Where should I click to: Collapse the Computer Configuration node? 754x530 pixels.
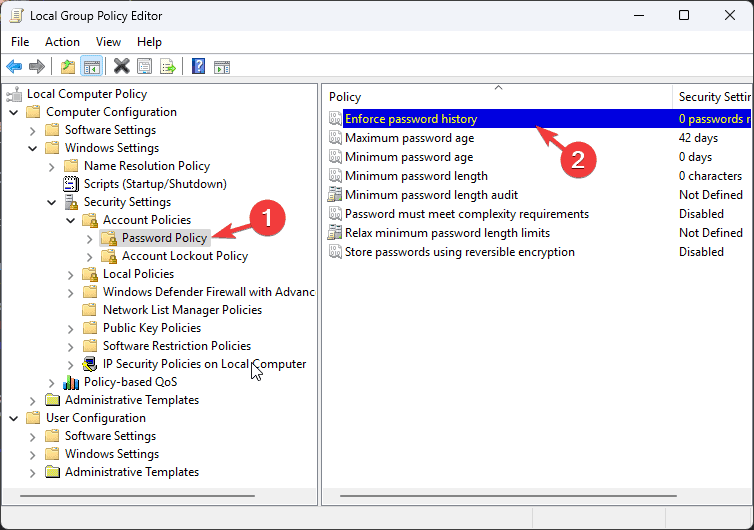(x=14, y=112)
